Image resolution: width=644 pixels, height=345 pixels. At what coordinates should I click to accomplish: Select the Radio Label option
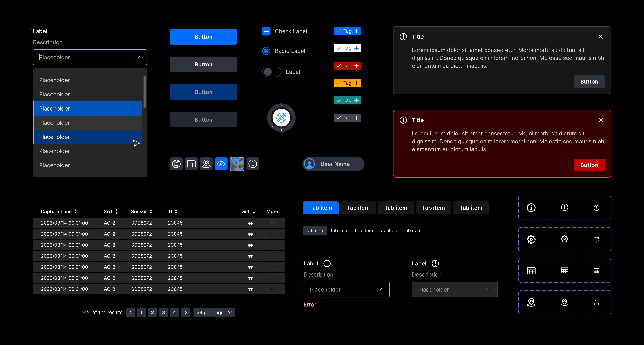coord(266,51)
